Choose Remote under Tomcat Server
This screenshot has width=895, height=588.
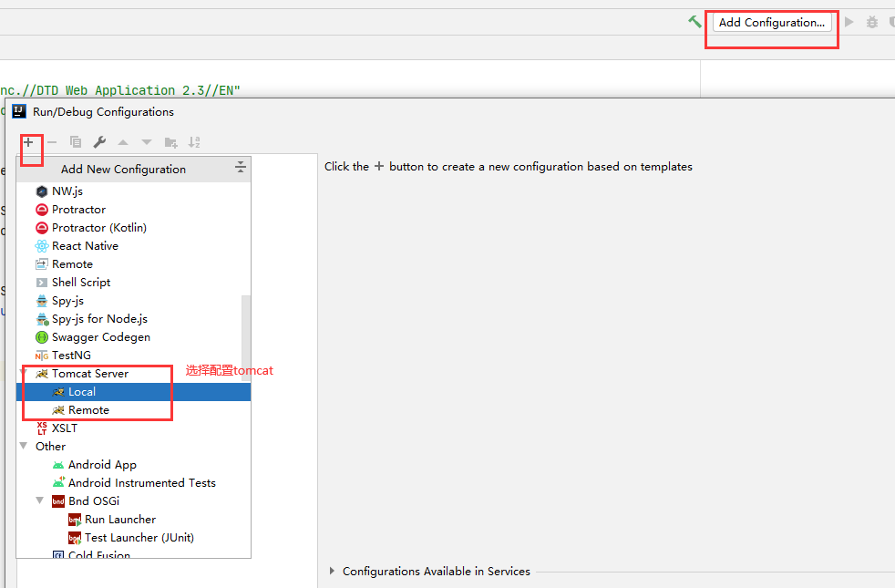tap(134, 410)
